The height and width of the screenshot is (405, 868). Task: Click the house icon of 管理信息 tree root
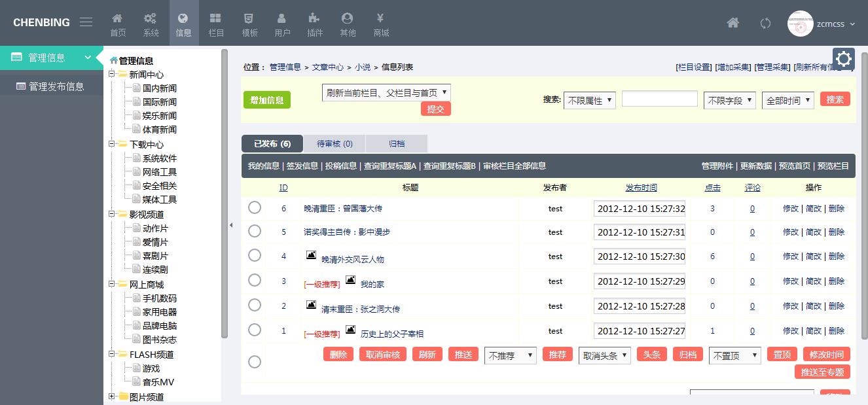click(113, 61)
